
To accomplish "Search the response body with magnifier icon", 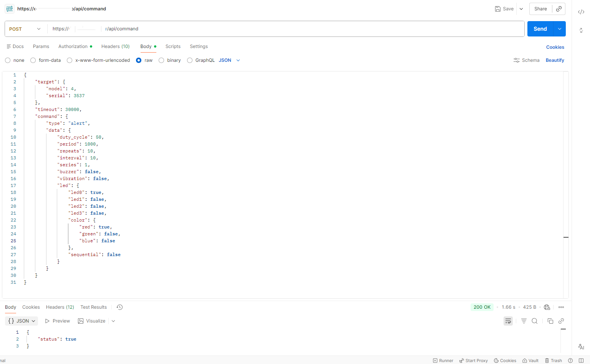I will click(x=534, y=321).
